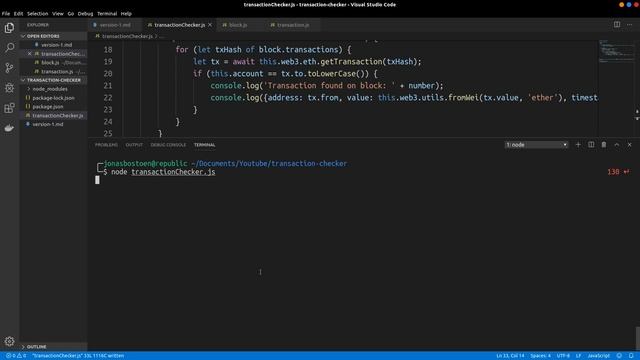Switch to the Problems panel tab
The height and width of the screenshot is (360, 640).
coord(106,145)
